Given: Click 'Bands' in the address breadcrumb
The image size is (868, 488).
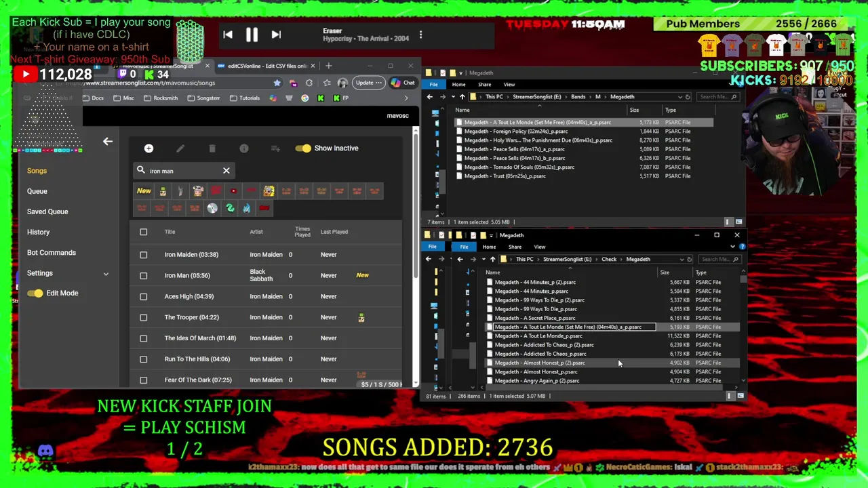Looking at the screenshot, I should pyautogui.click(x=578, y=97).
